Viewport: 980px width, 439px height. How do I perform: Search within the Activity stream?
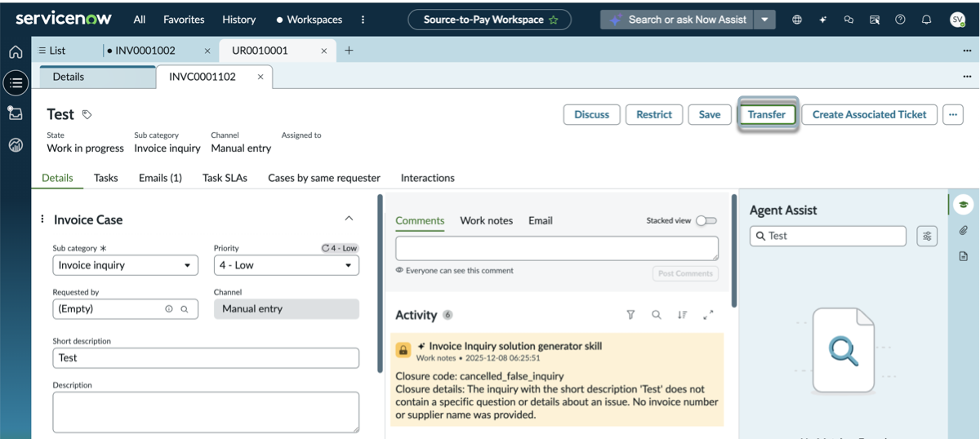[656, 315]
